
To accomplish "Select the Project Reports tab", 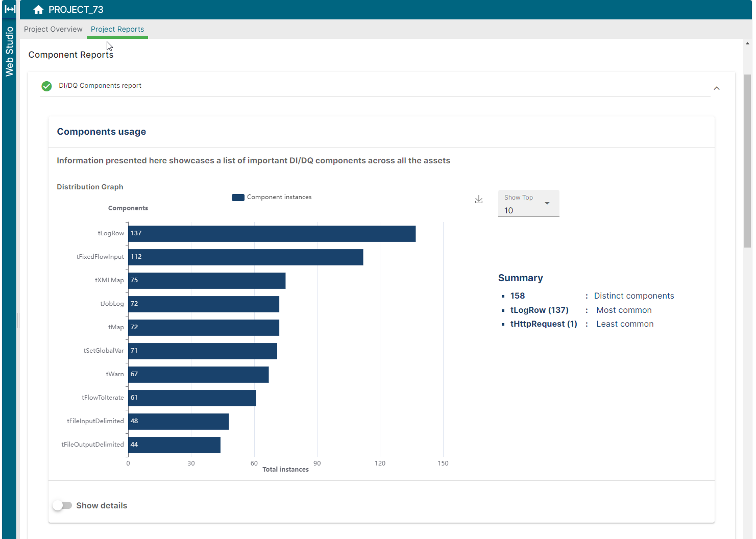I will pos(117,29).
